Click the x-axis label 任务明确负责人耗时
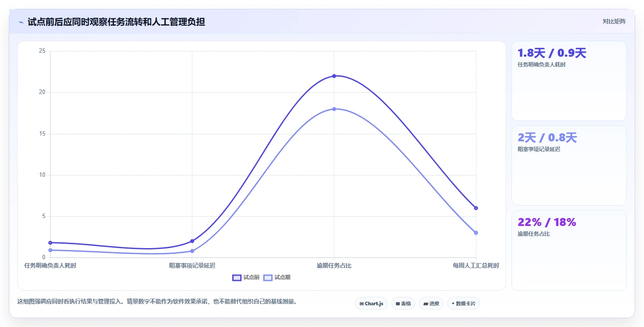The height and width of the screenshot is (327, 644). 50,265
